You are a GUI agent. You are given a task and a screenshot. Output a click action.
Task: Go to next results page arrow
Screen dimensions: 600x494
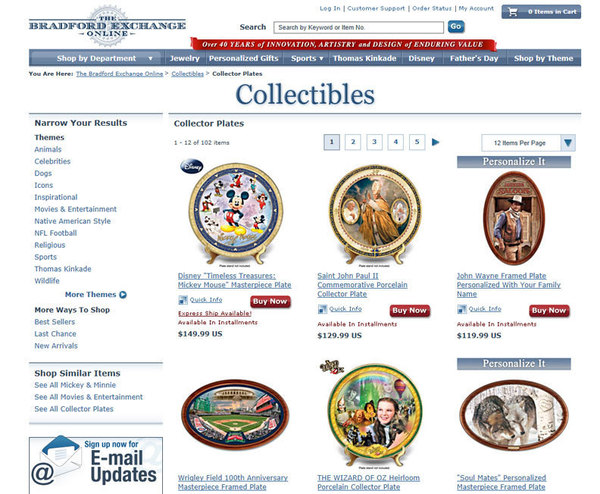(x=435, y=142)
